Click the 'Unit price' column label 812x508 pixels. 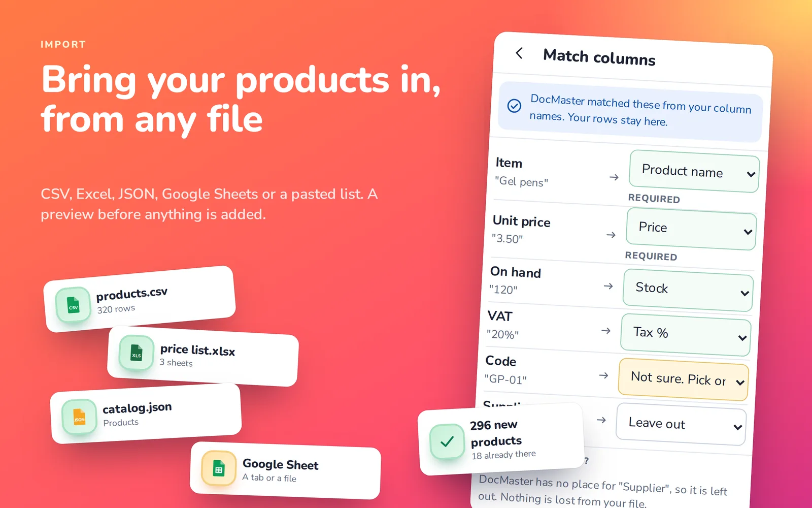coord(521,221)
